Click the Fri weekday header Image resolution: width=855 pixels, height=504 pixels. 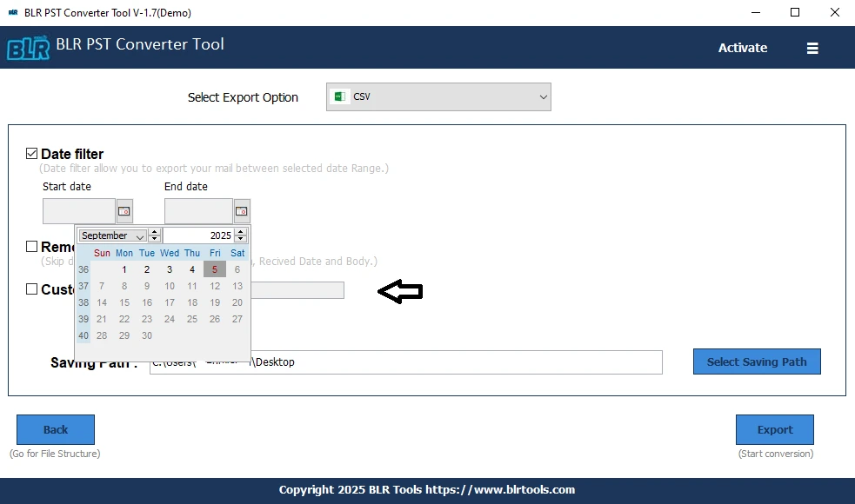[x=215, y=253]
